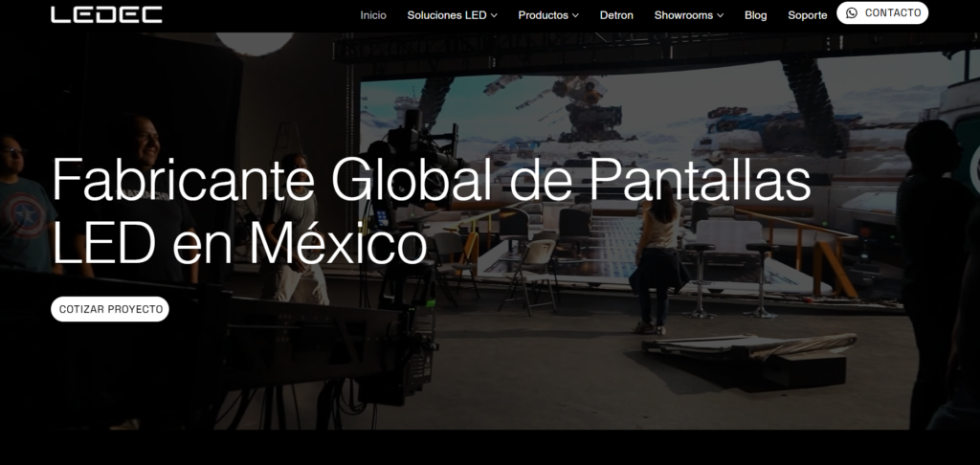
Task: Select the Productos menu label
Action: coord(543,15)
